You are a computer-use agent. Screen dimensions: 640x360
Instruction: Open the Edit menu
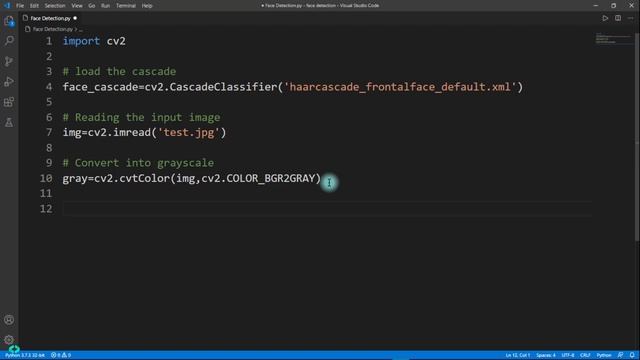(34, 6)
